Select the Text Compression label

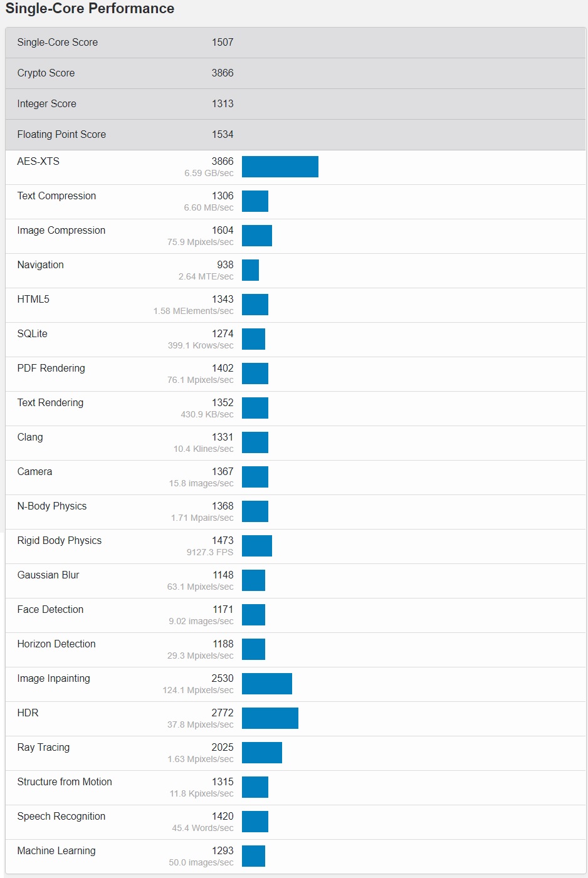(x=56, y=196)
